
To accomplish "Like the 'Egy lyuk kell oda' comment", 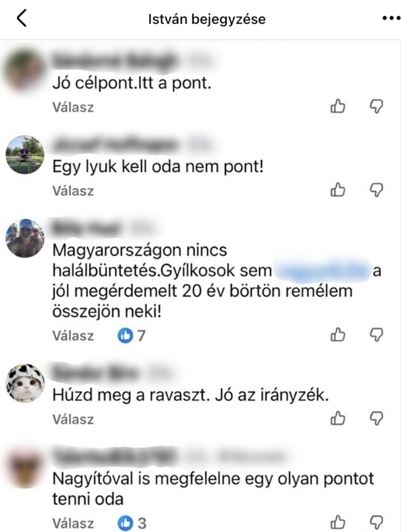I will [x=338, y=190].
